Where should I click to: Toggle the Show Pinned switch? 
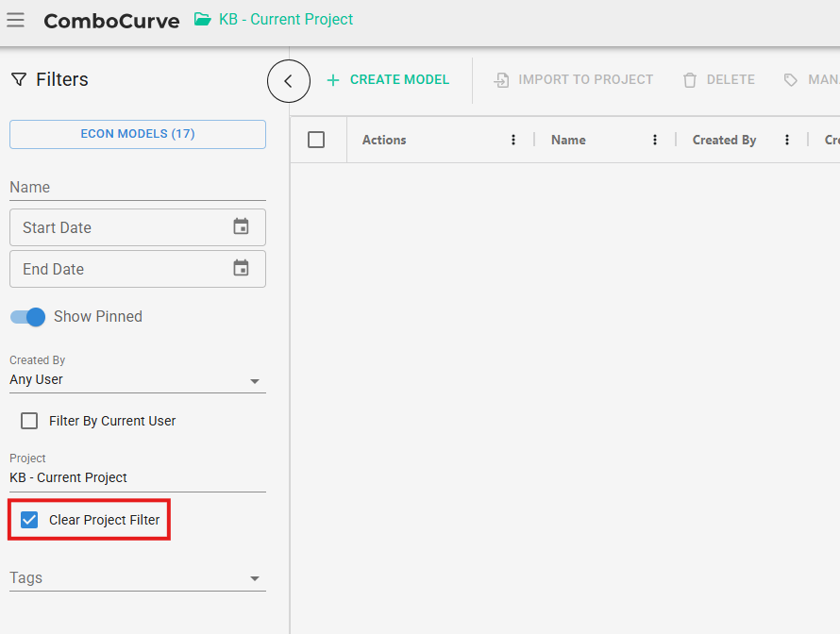click(x=28, y=317)
